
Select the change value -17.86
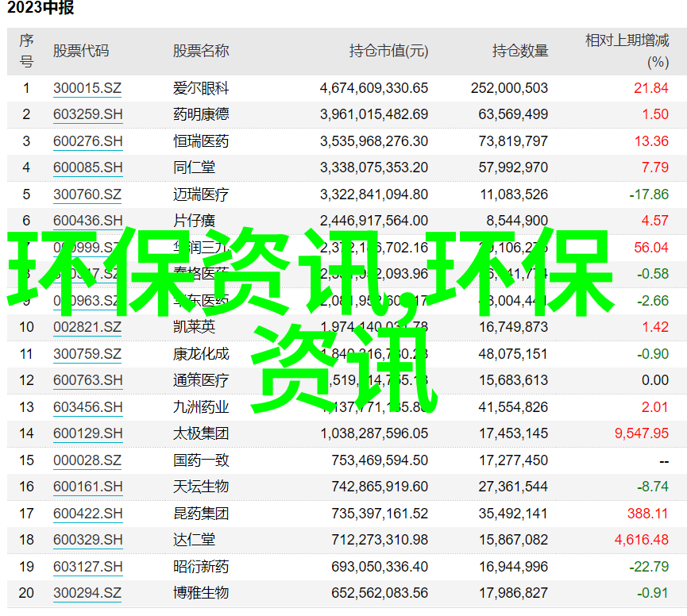pyautogui.click(x=649, y=194)
